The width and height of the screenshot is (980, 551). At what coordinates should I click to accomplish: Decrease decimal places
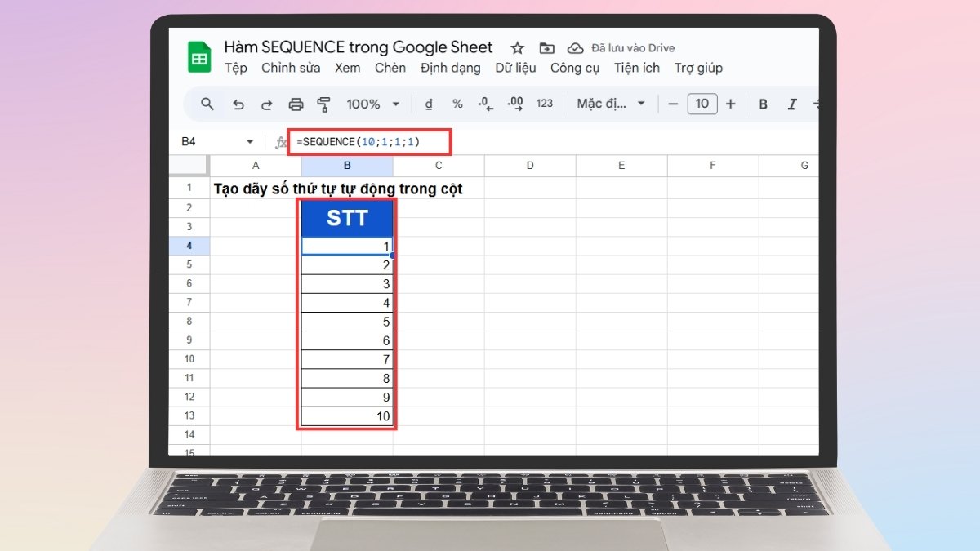[x=483, y=104]
